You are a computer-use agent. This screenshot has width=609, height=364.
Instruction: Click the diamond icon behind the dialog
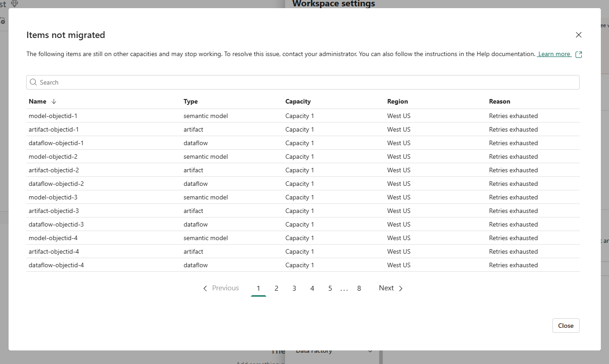(x=14, y=4)
